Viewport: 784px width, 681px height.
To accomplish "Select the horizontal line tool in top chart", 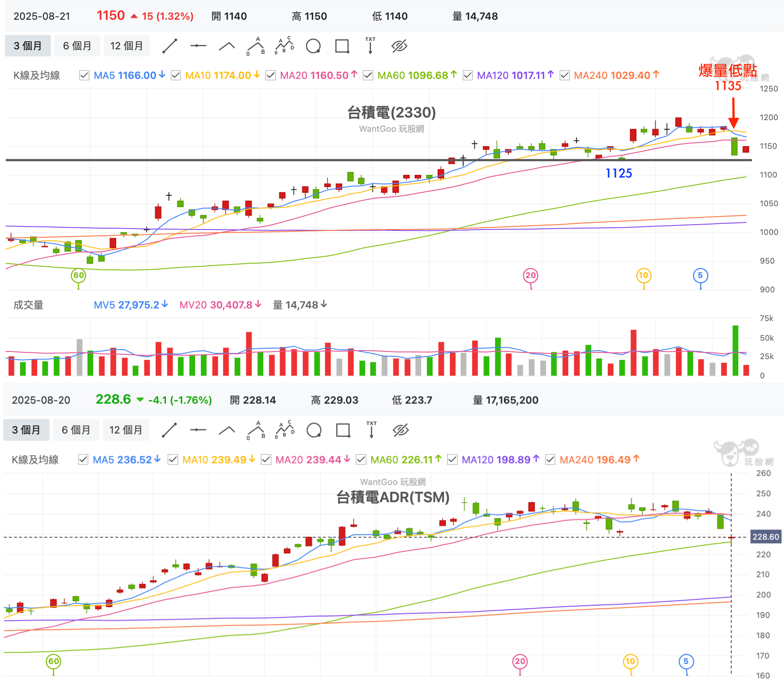I will 198,46.
